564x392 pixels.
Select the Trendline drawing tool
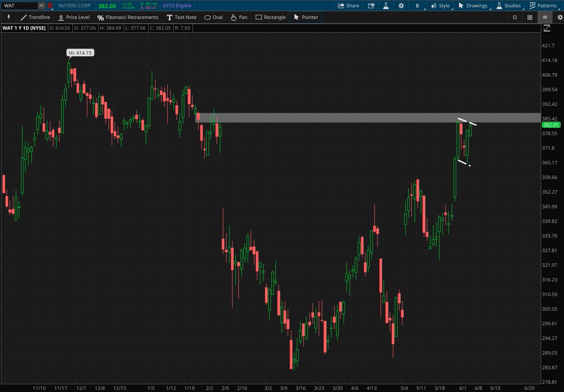point(35,17)
